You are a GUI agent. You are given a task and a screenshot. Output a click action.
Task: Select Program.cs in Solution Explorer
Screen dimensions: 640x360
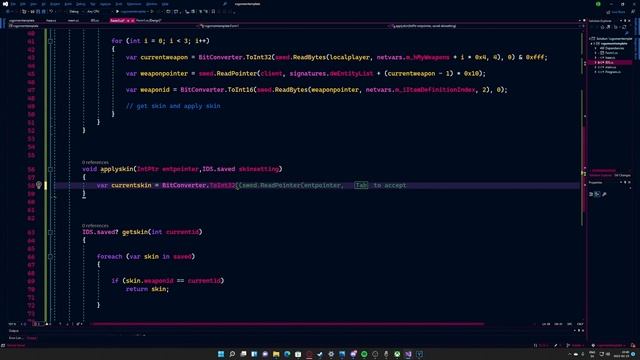[x=613, y=72]
